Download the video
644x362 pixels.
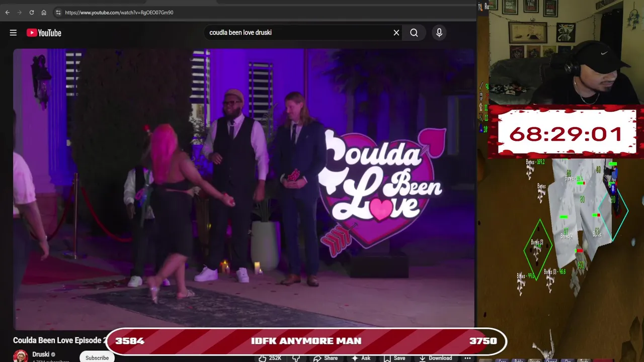(x=436, y=358)
